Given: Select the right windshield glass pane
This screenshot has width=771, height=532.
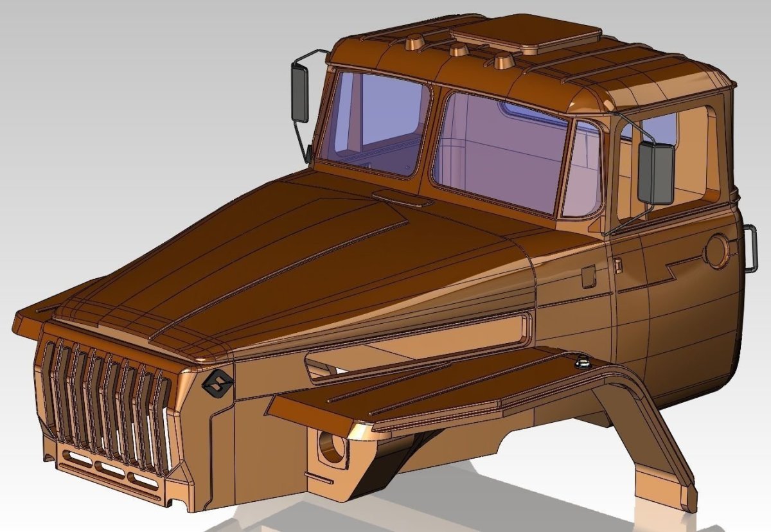Looking at the screenshot, I should coord(499,152).
